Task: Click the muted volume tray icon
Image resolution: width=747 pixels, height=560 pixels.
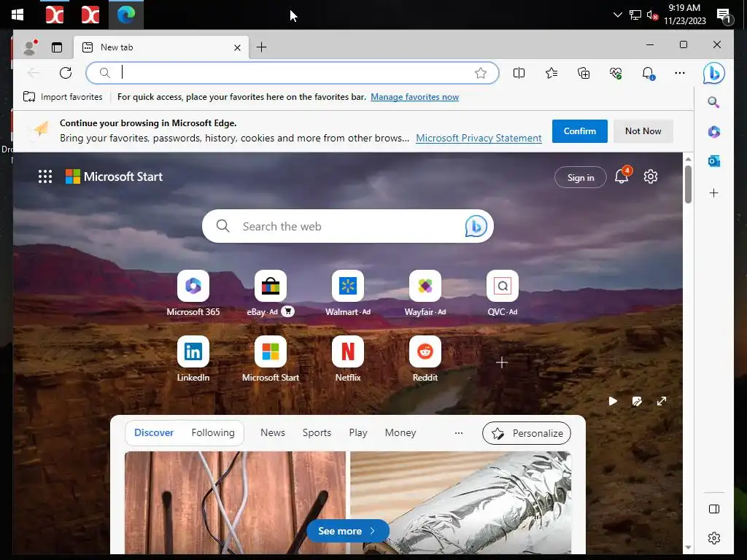Action: tap(651, 15)
